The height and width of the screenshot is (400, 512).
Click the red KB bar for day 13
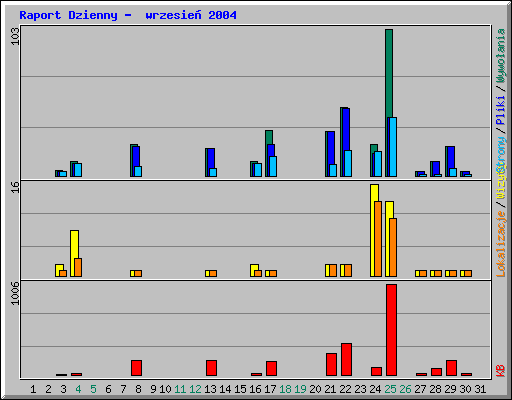[211, 368]
